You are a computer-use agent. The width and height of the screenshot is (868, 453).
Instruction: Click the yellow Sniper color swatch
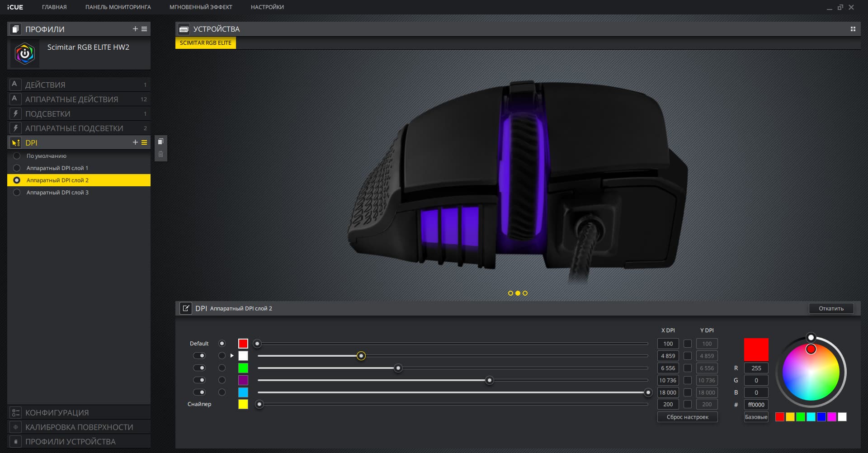click(x=243, y=404)
